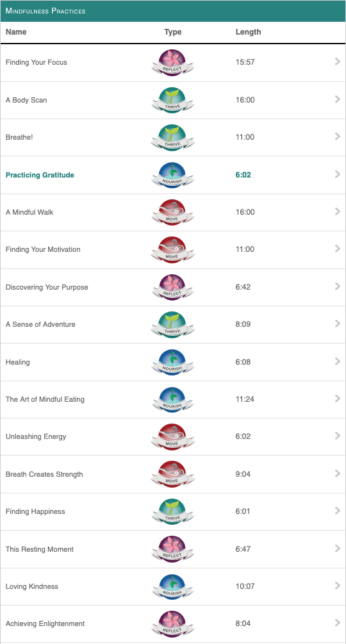Click the Nourish badge for Practicing Gratitude
346x644 pixels.
pos(173,175)
